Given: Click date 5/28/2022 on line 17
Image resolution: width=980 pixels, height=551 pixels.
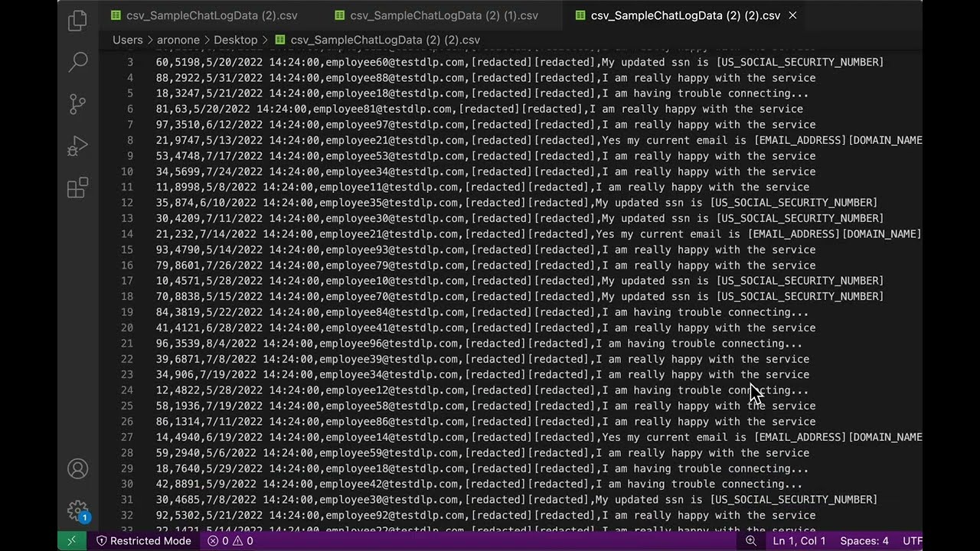Looking at the screenshot, I should point(234,281).
